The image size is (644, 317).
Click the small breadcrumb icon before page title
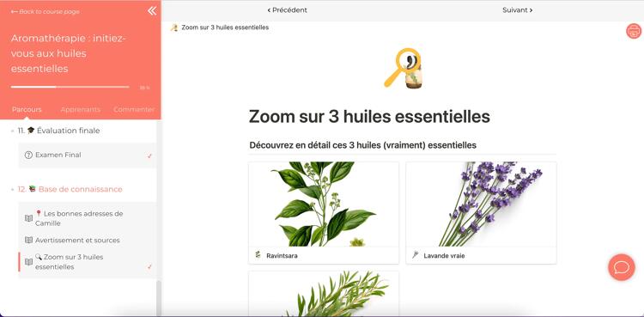[174, 27]
